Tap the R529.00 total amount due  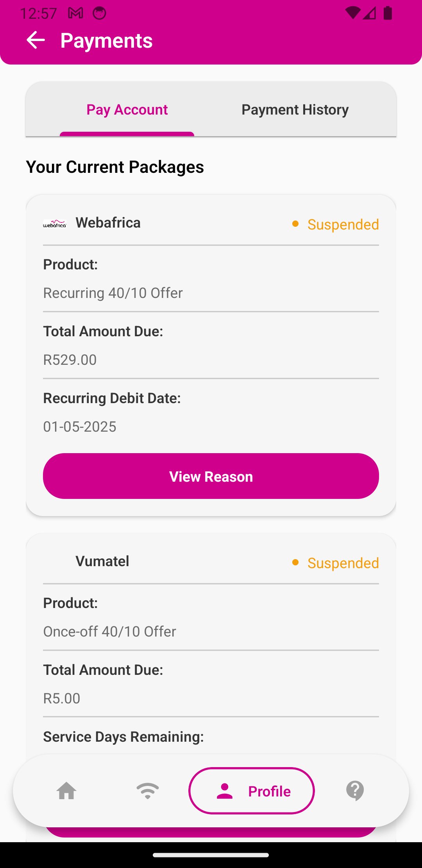tap(70, 360)
